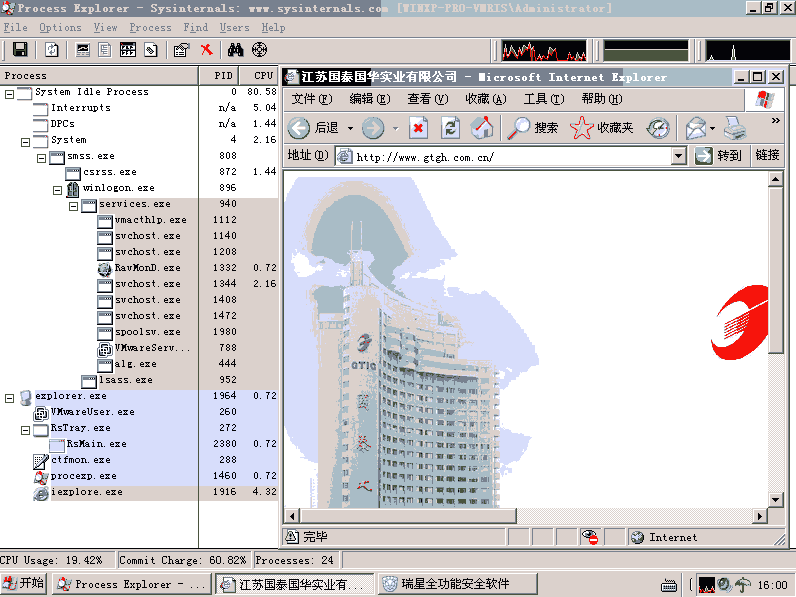Open the address bar URL dropdown
This screenshot has width=796, height=597.
point(678,156)
